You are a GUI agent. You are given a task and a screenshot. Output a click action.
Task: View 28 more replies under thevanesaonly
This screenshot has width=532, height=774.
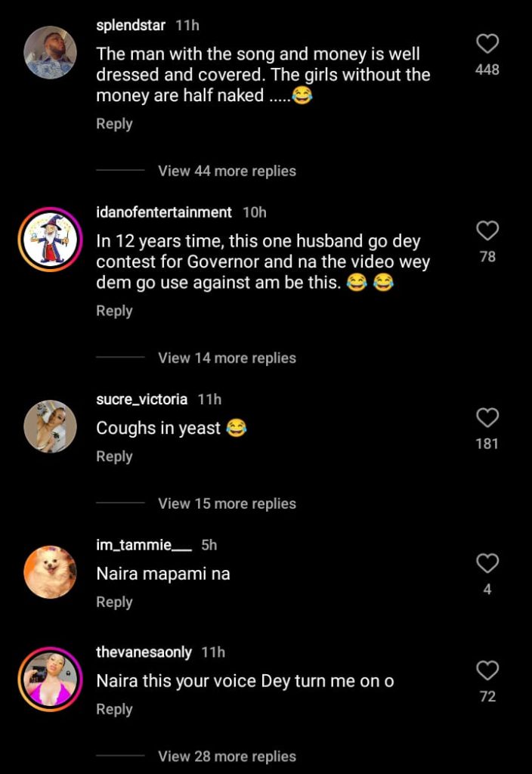(x=227, y=756)
